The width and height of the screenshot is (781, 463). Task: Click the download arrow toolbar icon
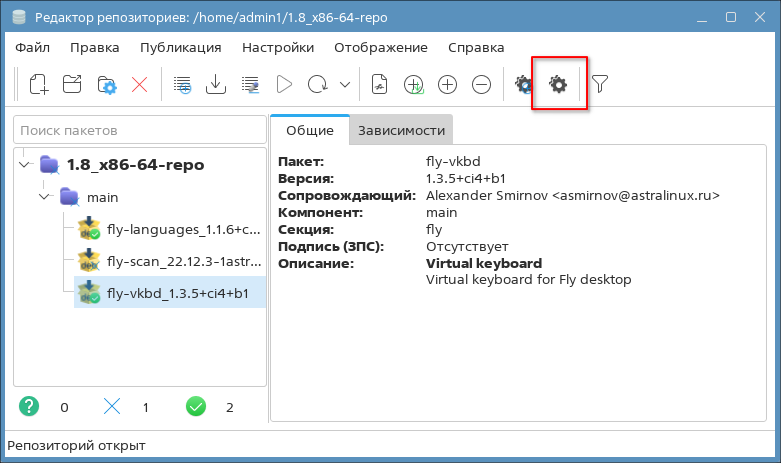(215, 85)
